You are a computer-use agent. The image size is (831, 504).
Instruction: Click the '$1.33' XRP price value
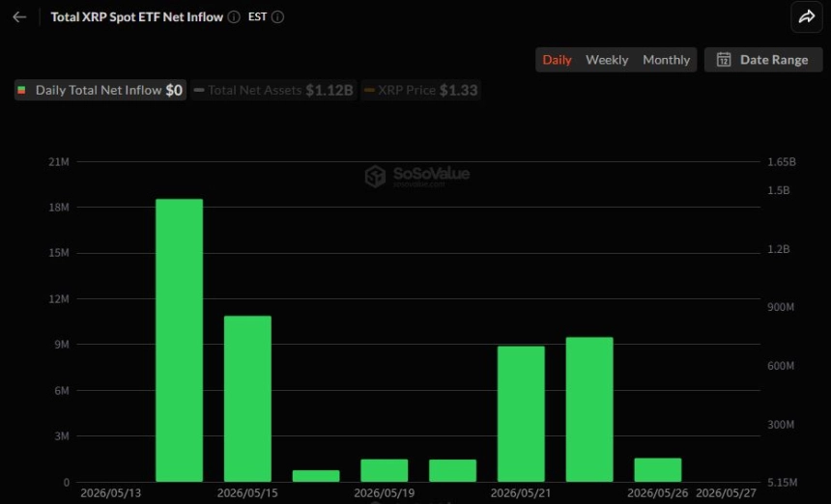pyautogui.click(x=458, y=90)
